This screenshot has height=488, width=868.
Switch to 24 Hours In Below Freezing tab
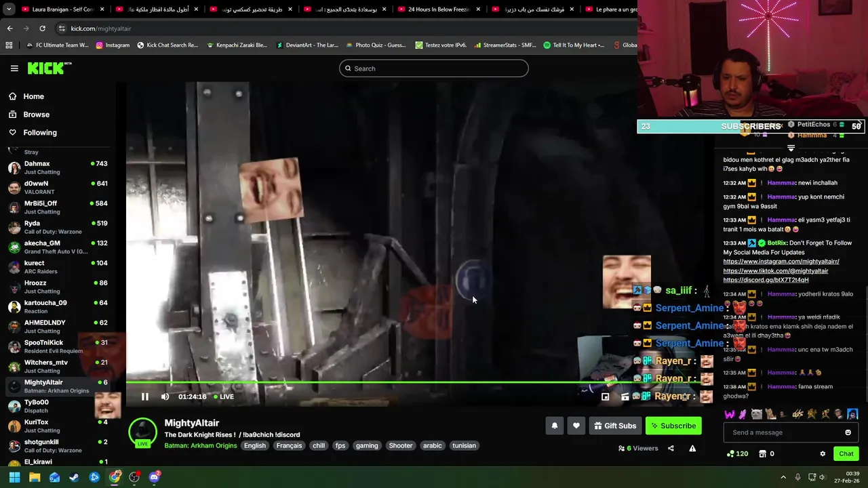tap(439, 9)
